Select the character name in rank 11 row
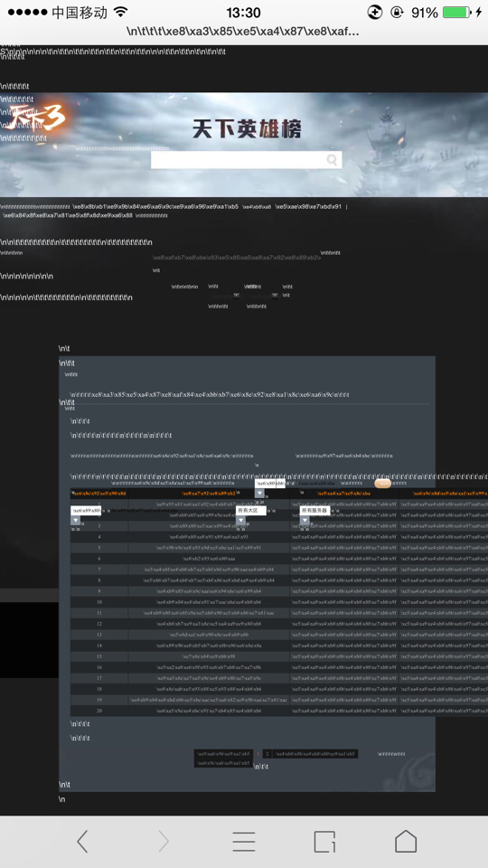488x868 pixels. 209,613
